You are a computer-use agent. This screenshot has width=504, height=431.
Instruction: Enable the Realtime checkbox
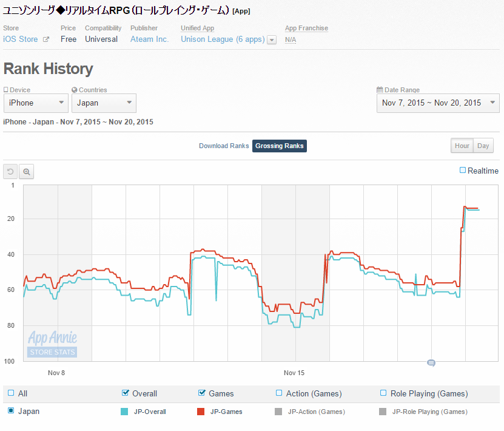point(463,170)
